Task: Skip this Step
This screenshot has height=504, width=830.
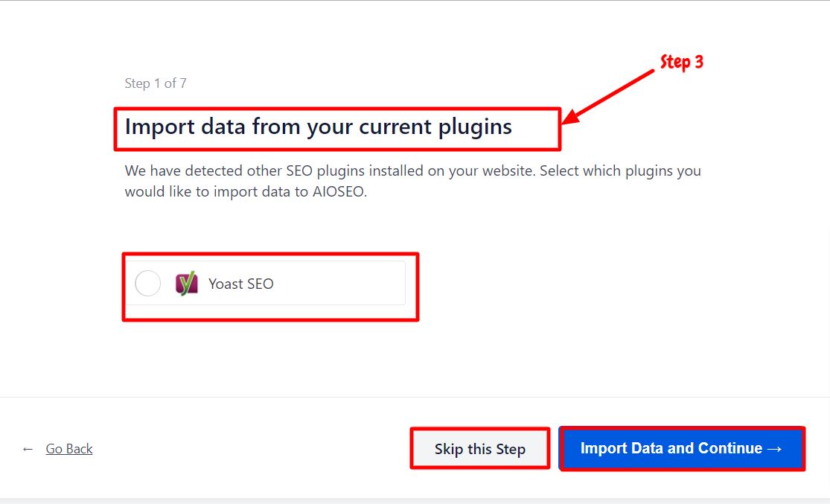Action: (x=480, y=449)
